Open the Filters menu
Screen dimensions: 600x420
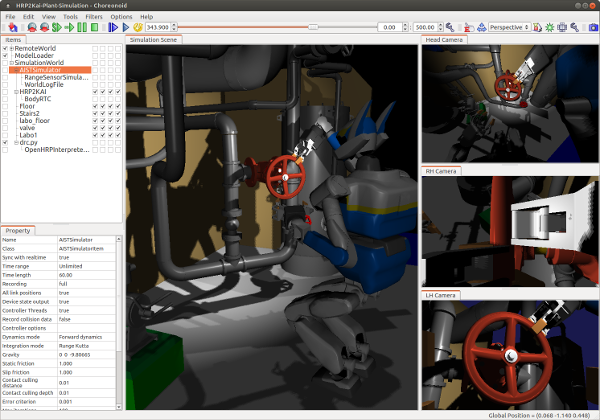click(x=93, y=17)
